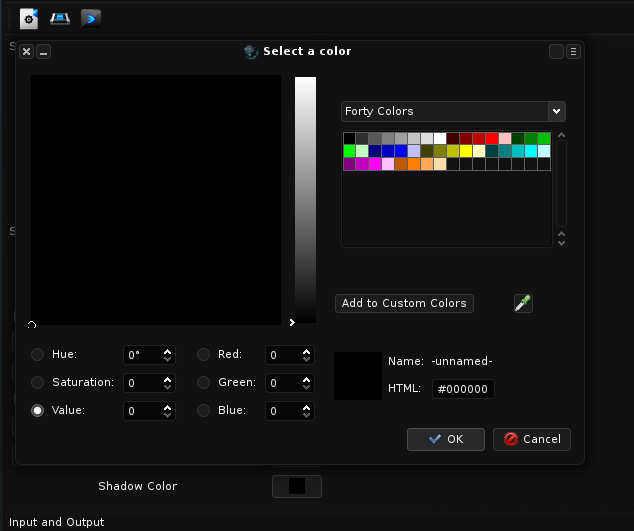Decrease Saturation with its down arrow
The width and height of the screenshot is (634, 531).
(x=167, y=387)
